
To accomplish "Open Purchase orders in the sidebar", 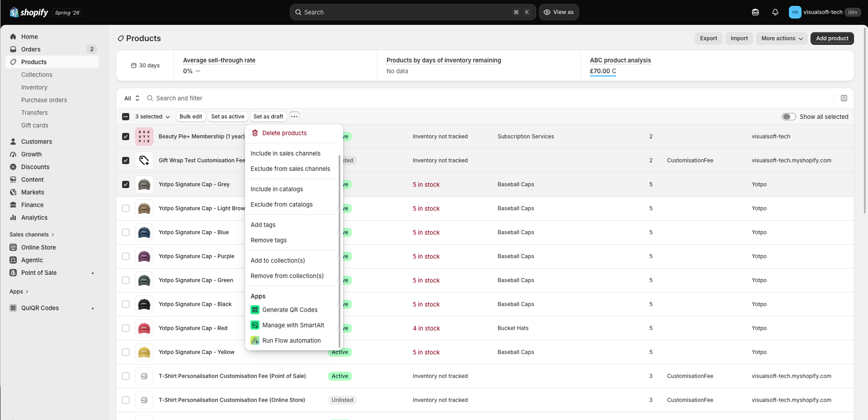I will (44, 100).
